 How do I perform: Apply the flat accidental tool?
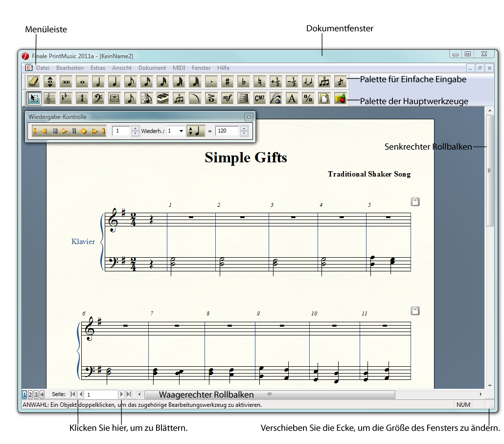[244, 82]
